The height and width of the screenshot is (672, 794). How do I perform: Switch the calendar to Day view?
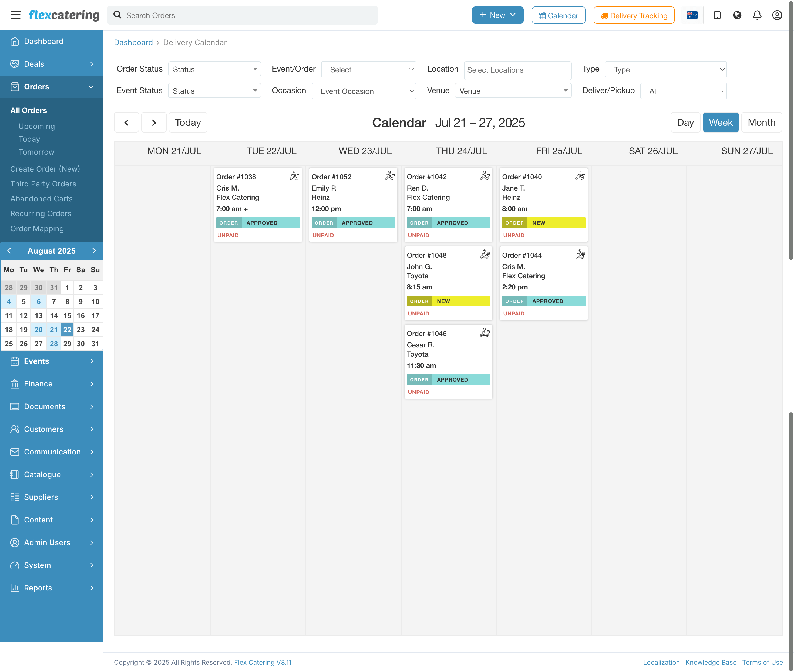(685, 122)
